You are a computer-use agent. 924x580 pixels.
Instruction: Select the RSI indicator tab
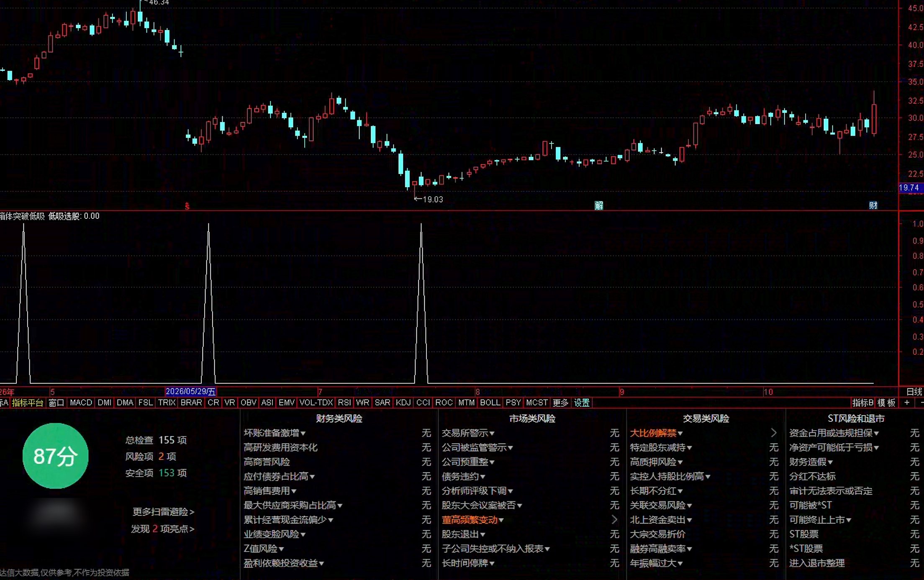(x=344, y=403)
